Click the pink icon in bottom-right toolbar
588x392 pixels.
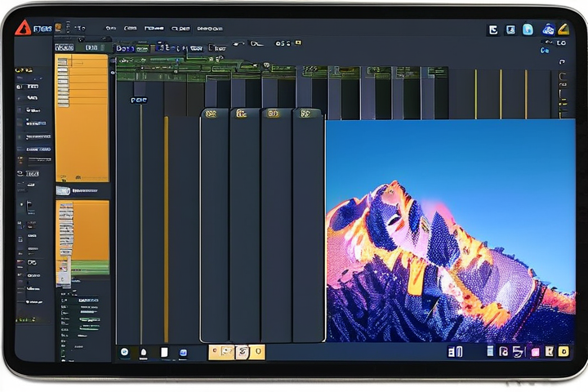coord(535,352)
